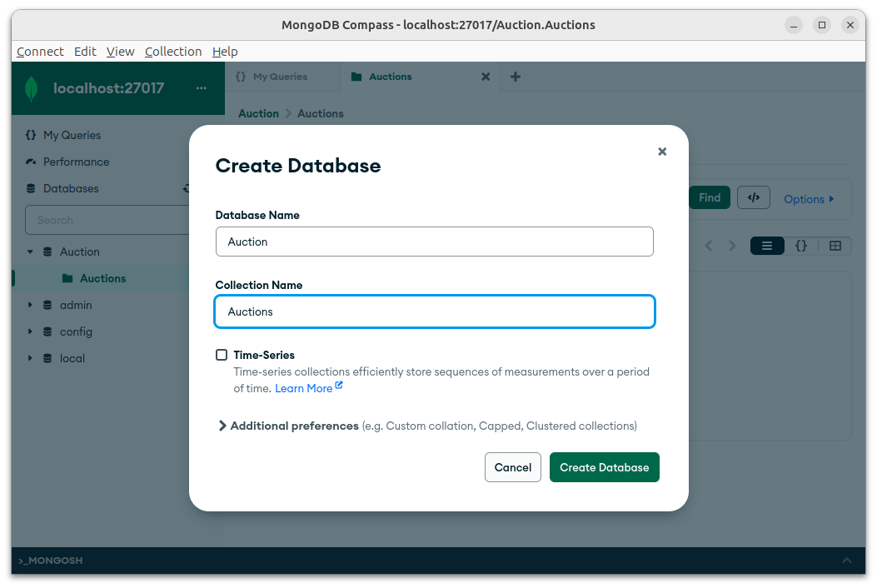
Task: Expand the admin database node
Action: (30, 305)
